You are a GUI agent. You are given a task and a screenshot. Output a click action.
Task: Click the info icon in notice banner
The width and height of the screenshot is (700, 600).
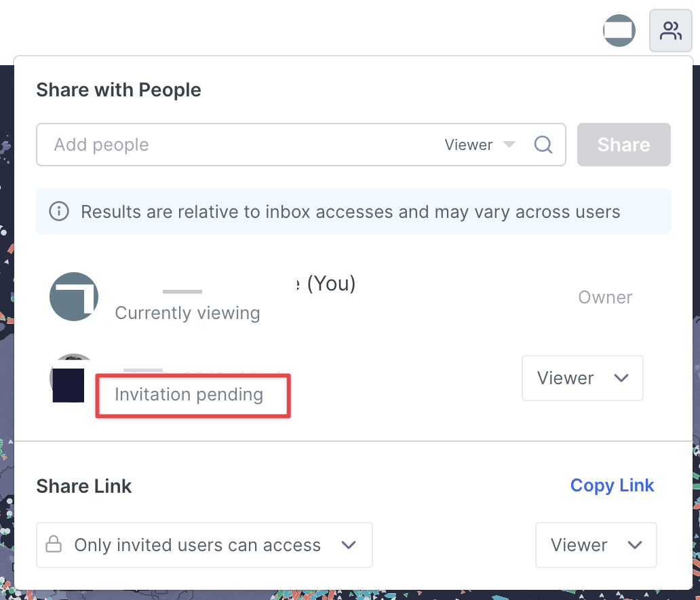coord(59,212)
